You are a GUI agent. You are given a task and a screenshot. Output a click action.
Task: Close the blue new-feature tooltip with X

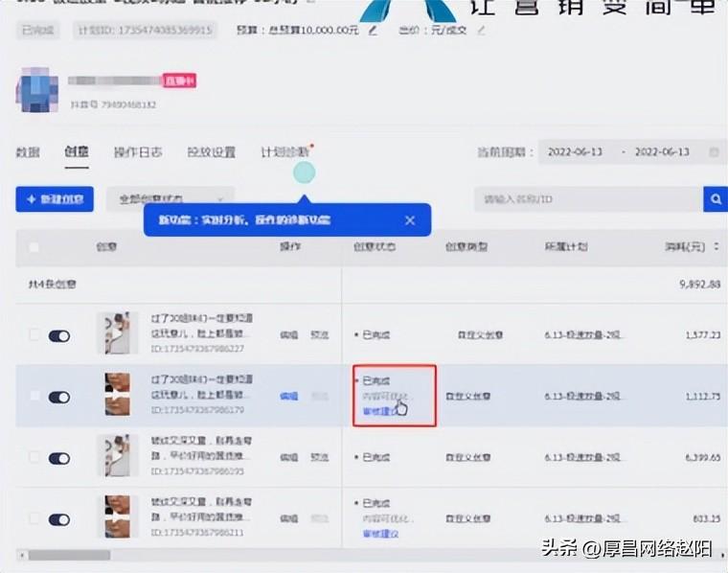(410, 220)
